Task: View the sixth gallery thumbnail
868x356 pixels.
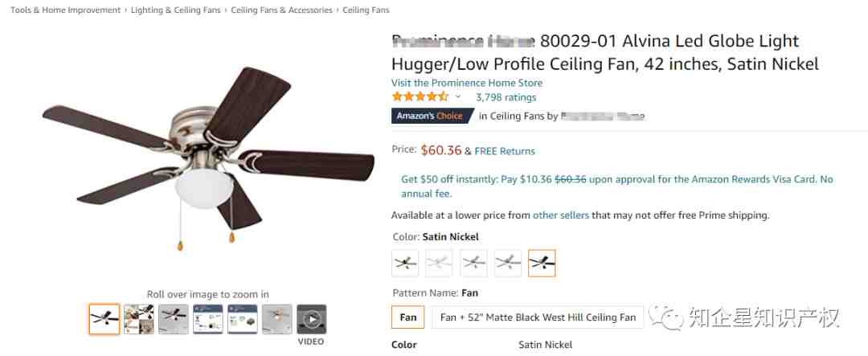Action: point(276,319)
